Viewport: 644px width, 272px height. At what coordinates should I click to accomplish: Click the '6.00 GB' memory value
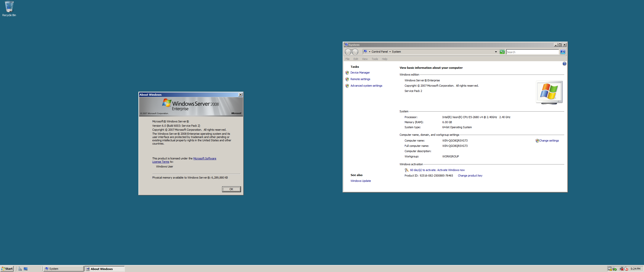[447, 122]
